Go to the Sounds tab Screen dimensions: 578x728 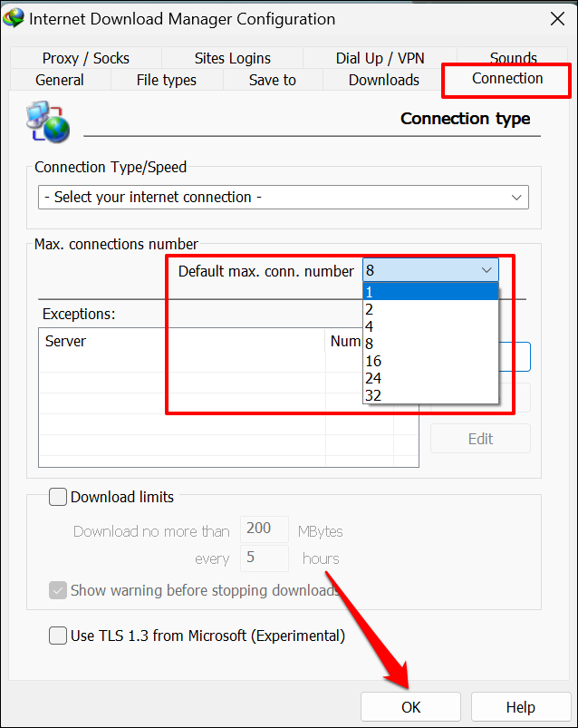(x=513, y=56)
